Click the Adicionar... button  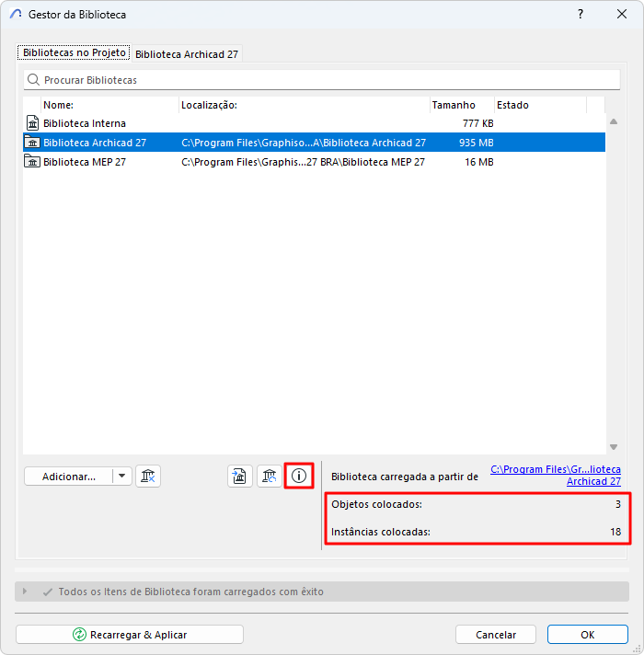click(x=68, y=477)
